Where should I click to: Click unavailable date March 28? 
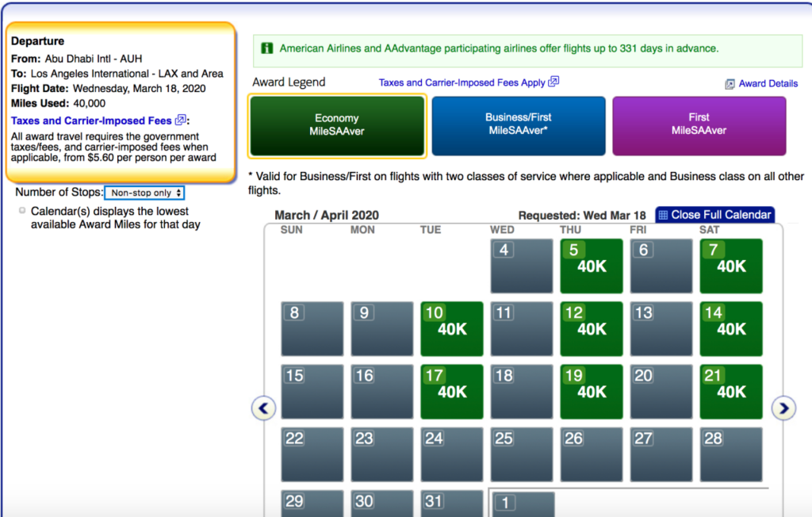[x=730, y=454]
